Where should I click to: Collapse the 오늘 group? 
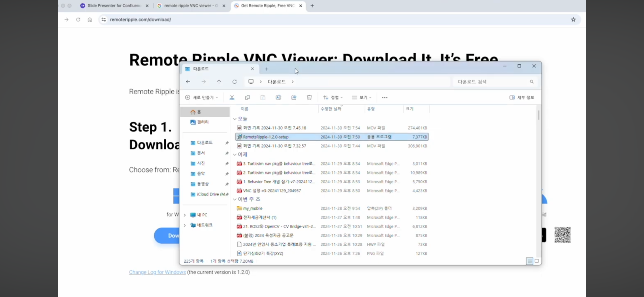[x=234, y=119]
